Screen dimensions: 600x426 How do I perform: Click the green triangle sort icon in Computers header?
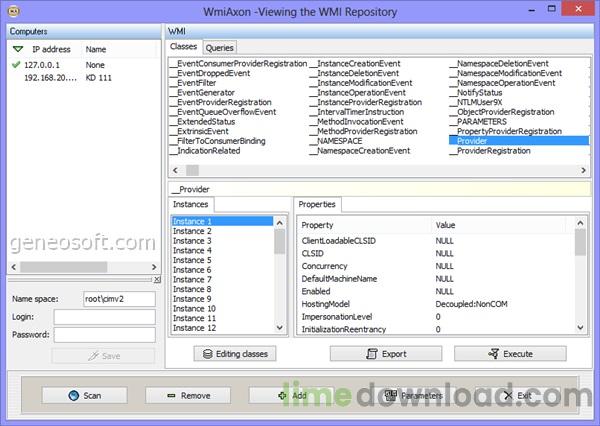click(18, 49)
